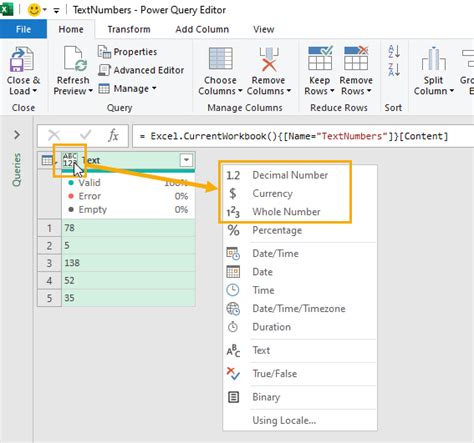Open the Add Column ribbon tab
The height and width of the screenshot is (443, 474).
tap(202, 29)
